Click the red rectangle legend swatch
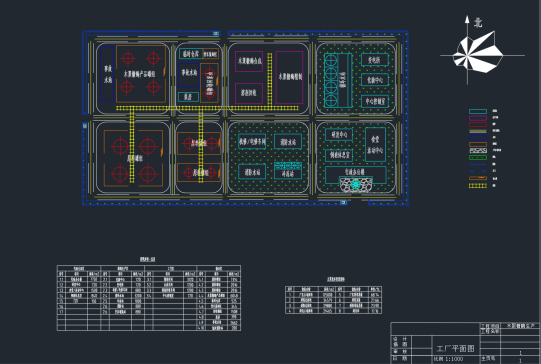The width and height of the screenshot is (541, 364). tap(478, 124)
